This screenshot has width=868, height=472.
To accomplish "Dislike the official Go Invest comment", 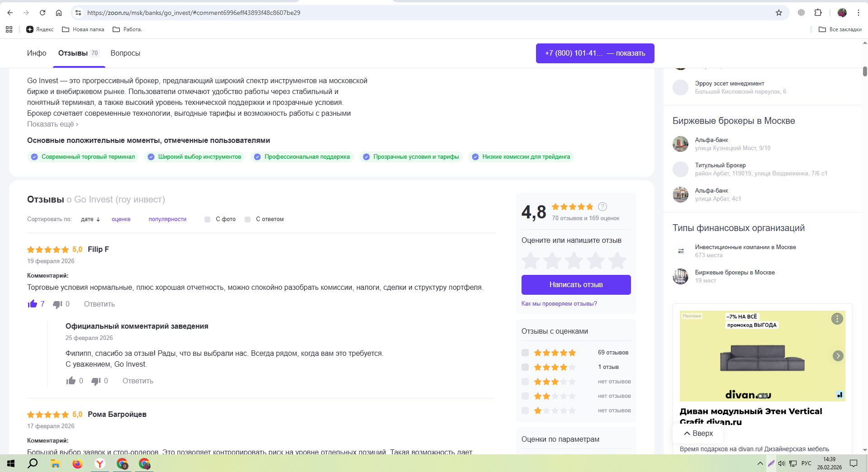I will point(96,381).
